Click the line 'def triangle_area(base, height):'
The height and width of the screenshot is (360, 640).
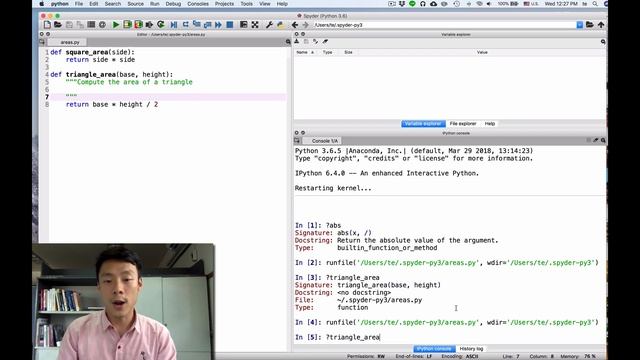click(111, 74)
